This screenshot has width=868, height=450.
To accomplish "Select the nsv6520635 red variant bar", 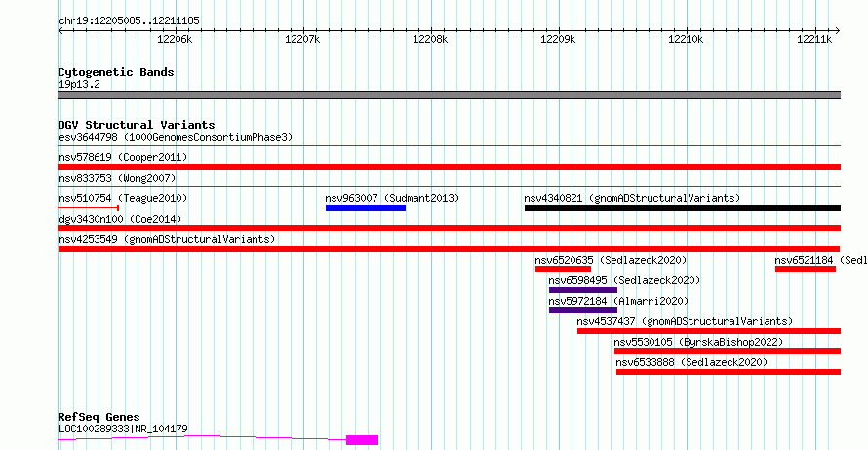I will [563, 269].
